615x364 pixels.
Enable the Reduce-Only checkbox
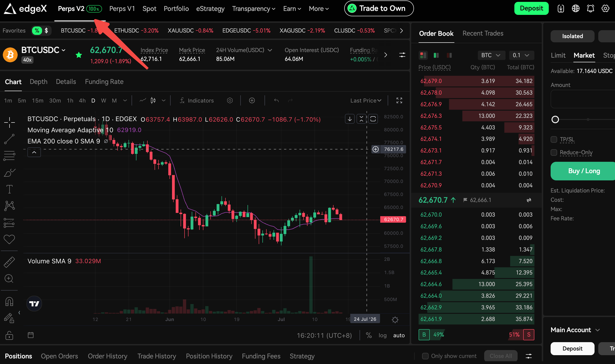pos(554,152)
